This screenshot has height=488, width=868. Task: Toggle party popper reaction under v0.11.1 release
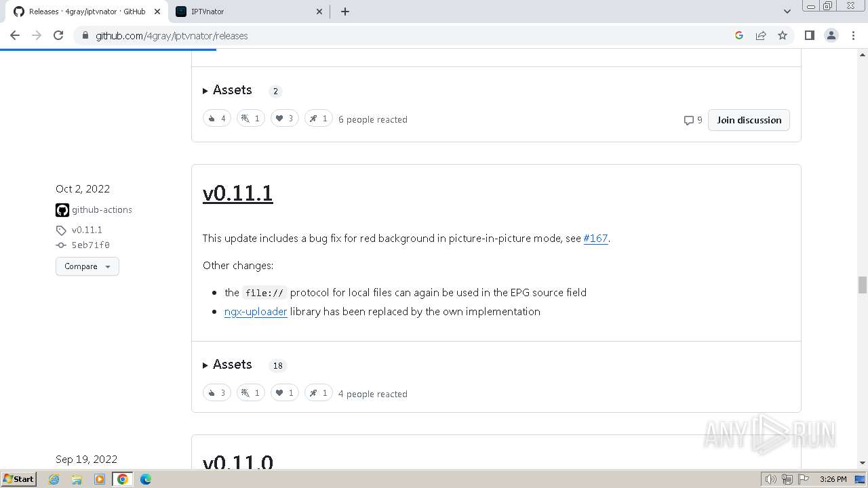click(251, 393)
